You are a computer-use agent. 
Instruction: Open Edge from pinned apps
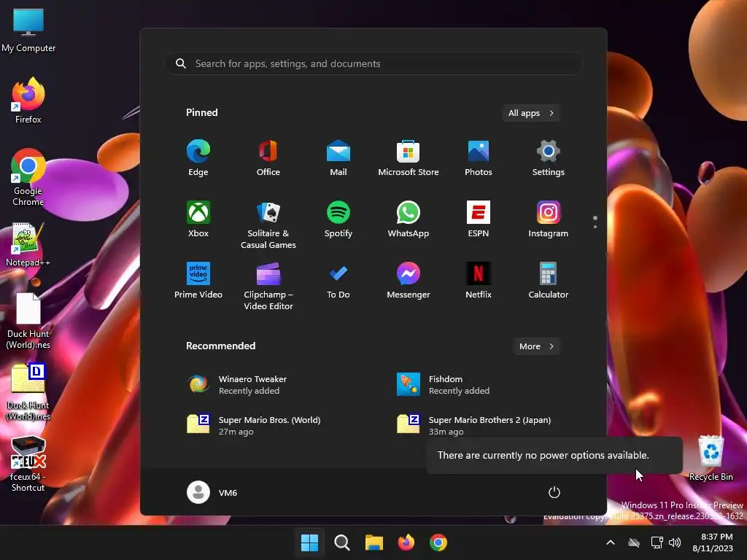[x=198, y=158]
